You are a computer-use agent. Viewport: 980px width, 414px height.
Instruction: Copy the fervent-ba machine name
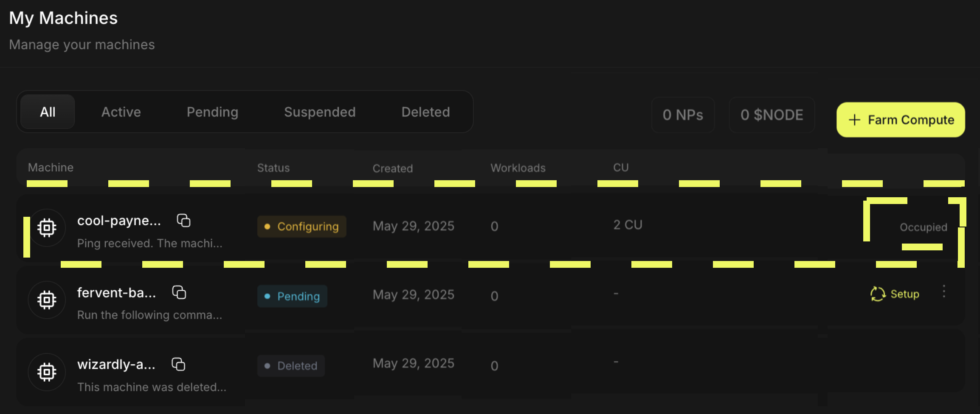click(180, 292)
